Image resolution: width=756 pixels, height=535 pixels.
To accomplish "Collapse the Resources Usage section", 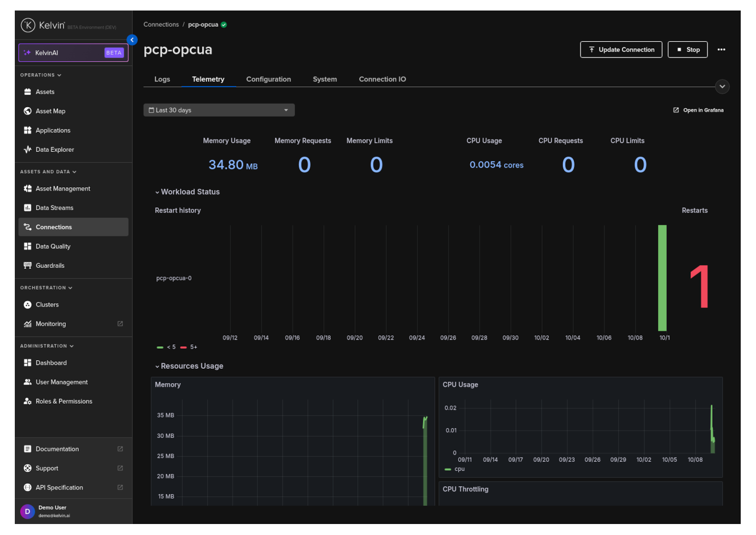I will 189,366.
